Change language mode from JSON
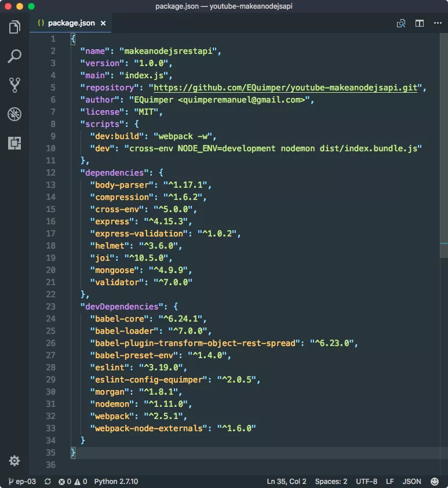Viewport: 448px width, 488px height. click(411, 482)
